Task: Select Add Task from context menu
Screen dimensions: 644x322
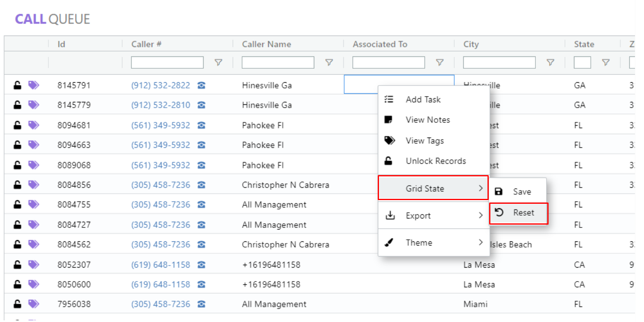Action: pos(423,99)
